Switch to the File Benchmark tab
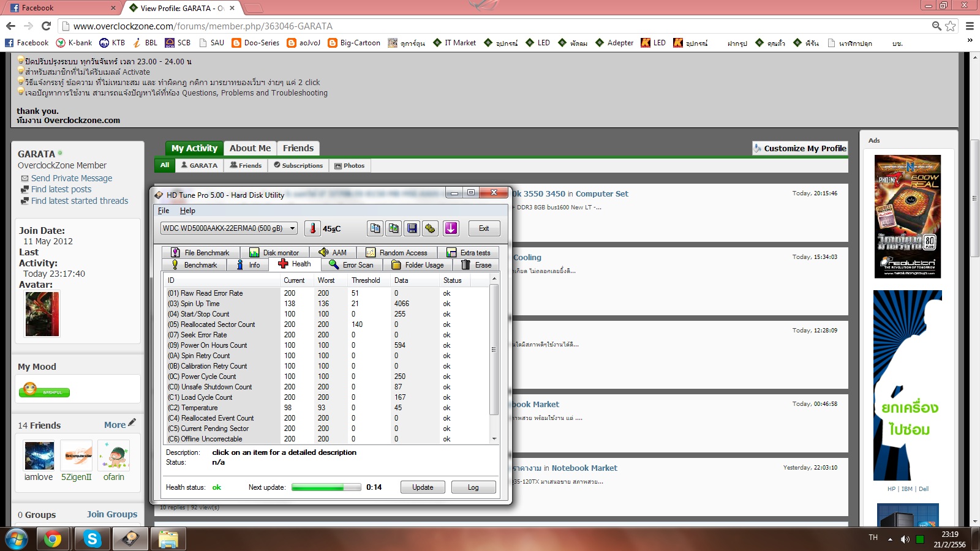This screenshot has width=980, height=551. (x=200, y=253)
